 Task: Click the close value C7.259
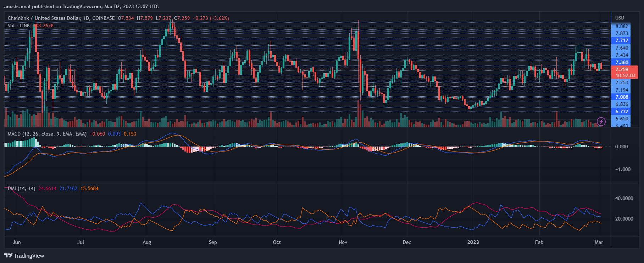click(x=182, y=18)
